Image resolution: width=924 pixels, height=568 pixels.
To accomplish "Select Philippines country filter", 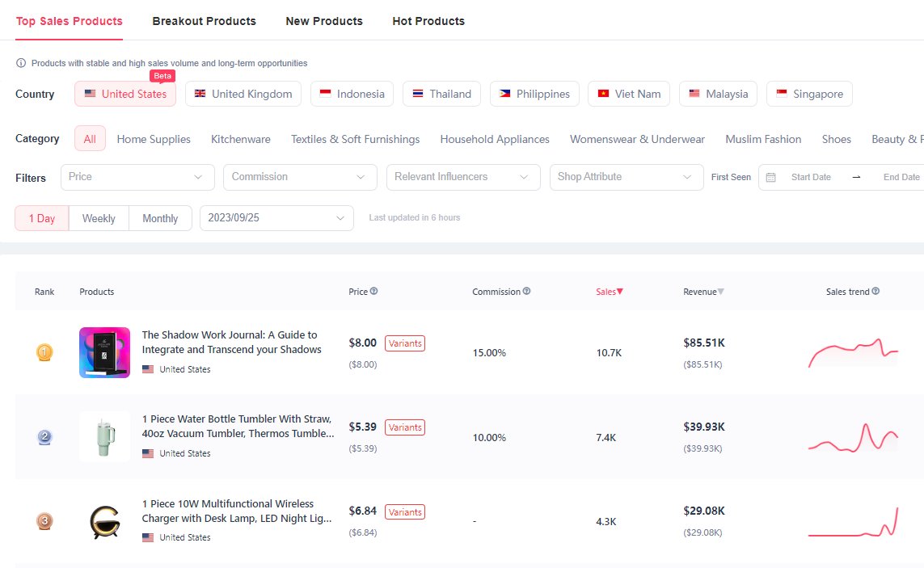I will (x=534, y=94).
